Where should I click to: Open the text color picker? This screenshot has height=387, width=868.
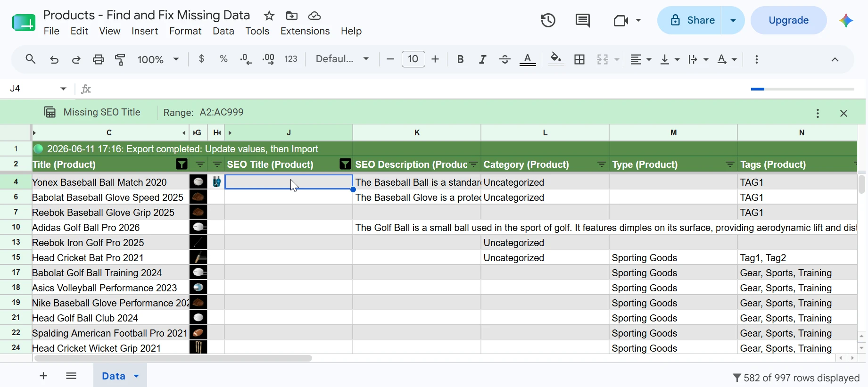[528, 60]
